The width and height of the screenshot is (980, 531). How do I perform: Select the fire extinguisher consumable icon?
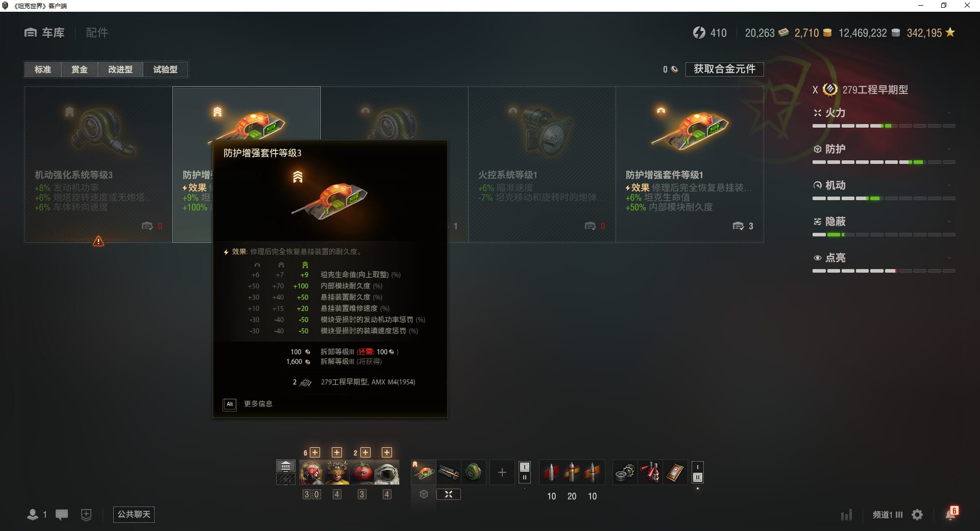[x=650, y=472]
